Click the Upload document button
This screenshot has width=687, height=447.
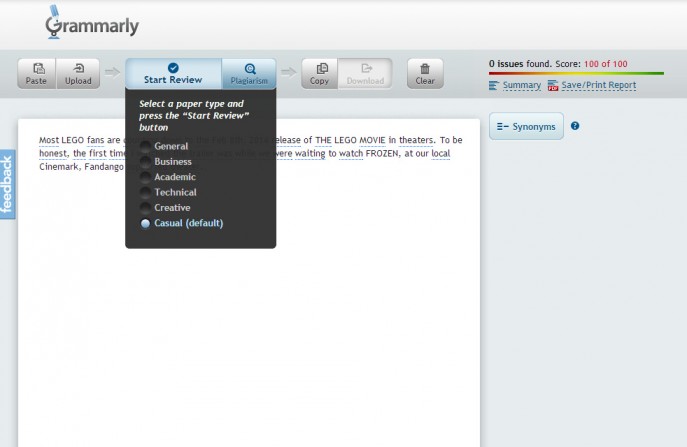coord(78,74)
